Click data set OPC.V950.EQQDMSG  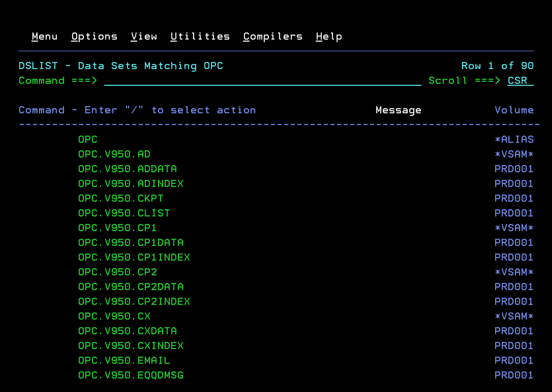click(131, 375)
